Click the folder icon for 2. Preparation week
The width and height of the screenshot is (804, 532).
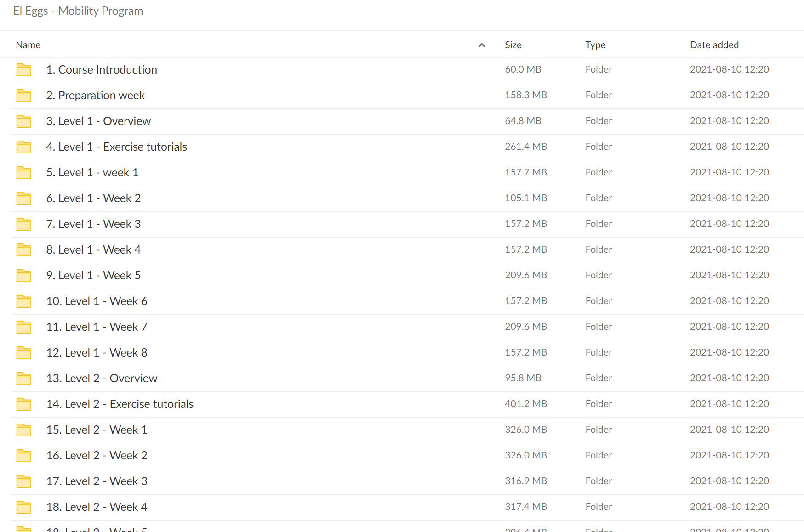pos(23,96)
